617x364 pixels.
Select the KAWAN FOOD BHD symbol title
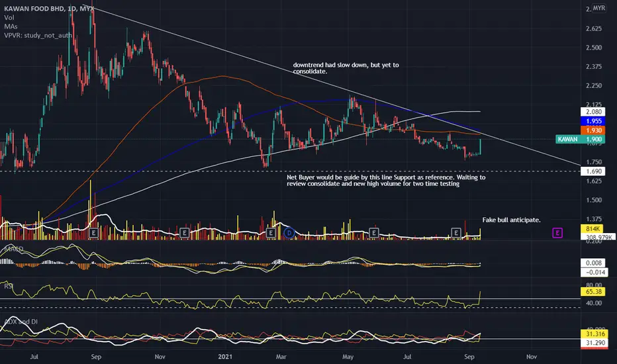click(49, 9)
